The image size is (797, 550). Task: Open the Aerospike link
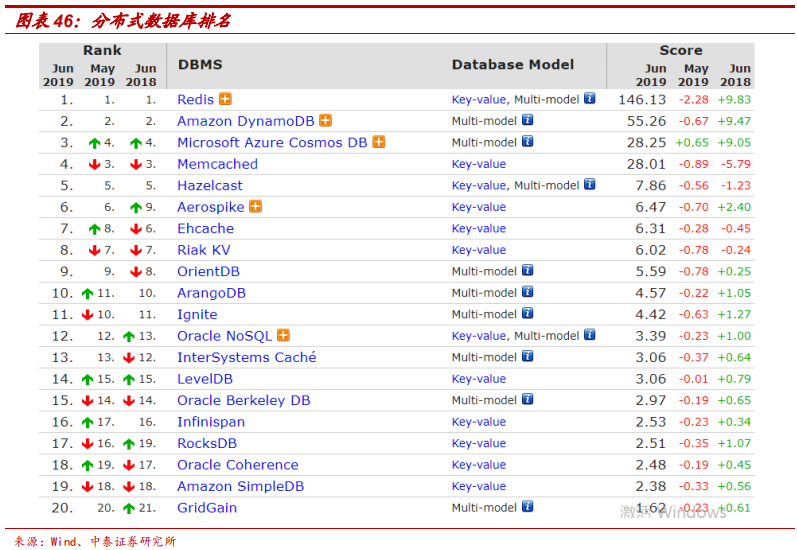[x=210, y=207]
